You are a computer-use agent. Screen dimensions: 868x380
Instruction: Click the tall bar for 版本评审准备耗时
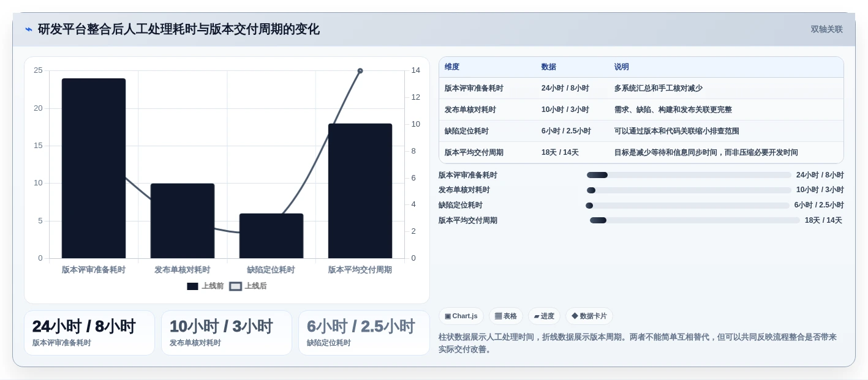[x=94, y=168]
